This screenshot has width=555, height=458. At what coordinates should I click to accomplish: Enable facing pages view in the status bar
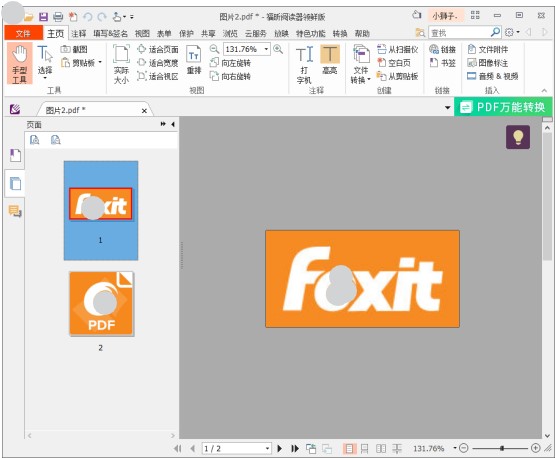(381, 449)
